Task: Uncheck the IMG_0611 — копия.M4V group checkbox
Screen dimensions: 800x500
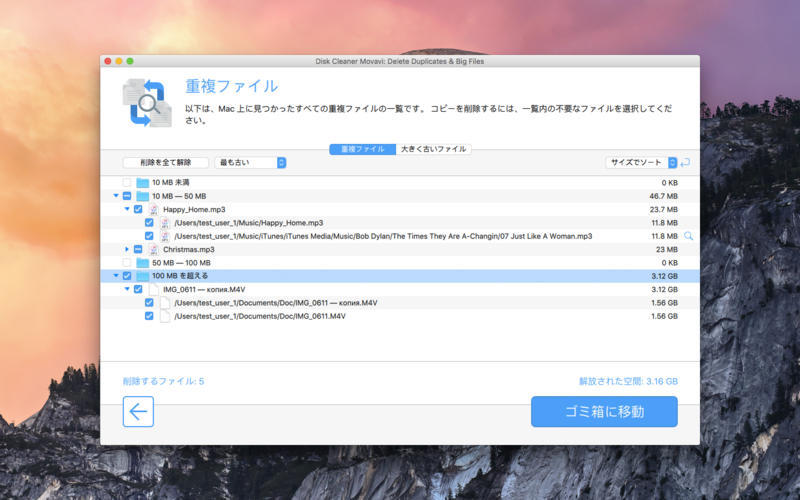Action: click(x=138, y=289)
